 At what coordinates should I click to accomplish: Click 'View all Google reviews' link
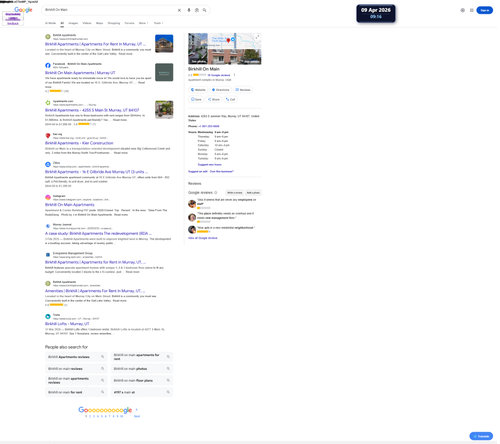click(204, 239)
